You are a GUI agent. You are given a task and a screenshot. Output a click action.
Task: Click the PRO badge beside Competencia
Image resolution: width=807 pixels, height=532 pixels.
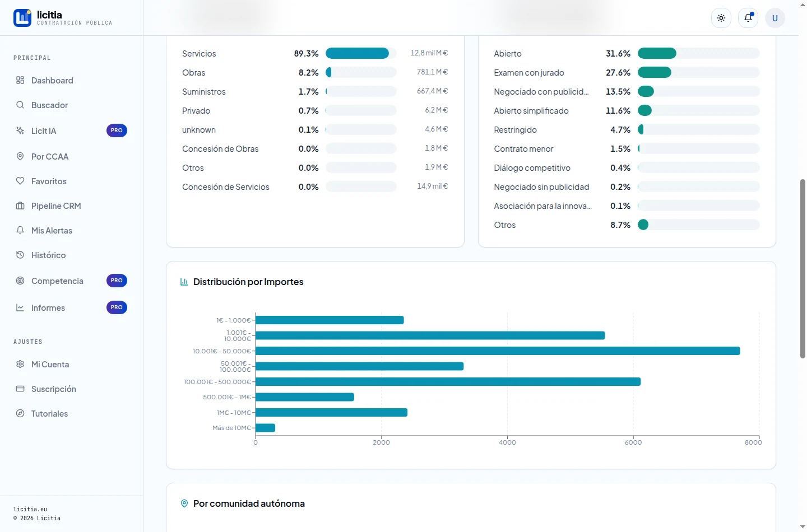pyautogui.click(x=117, y=281)
